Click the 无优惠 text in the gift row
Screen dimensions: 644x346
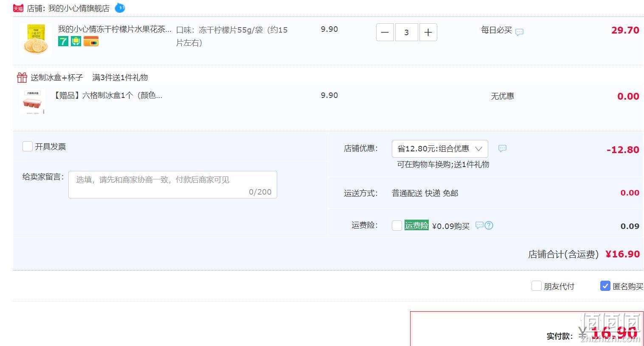click(x=503, y=96)
